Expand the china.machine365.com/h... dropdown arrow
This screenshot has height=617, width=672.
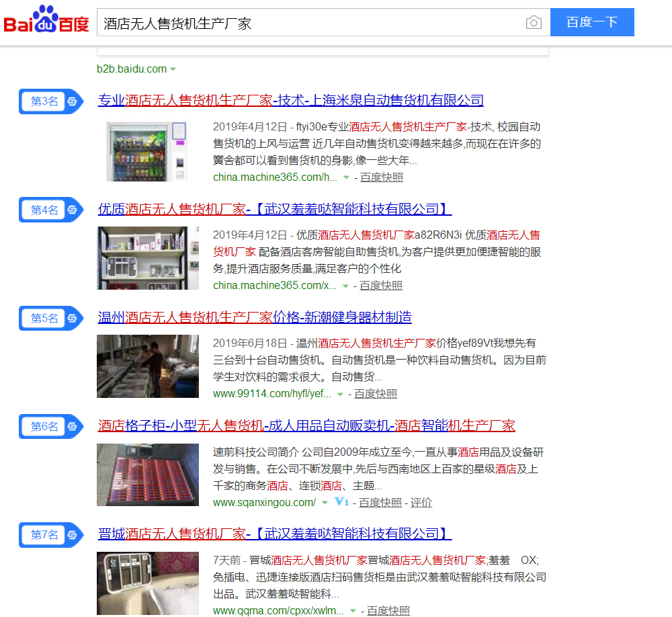tap(346, 177)
